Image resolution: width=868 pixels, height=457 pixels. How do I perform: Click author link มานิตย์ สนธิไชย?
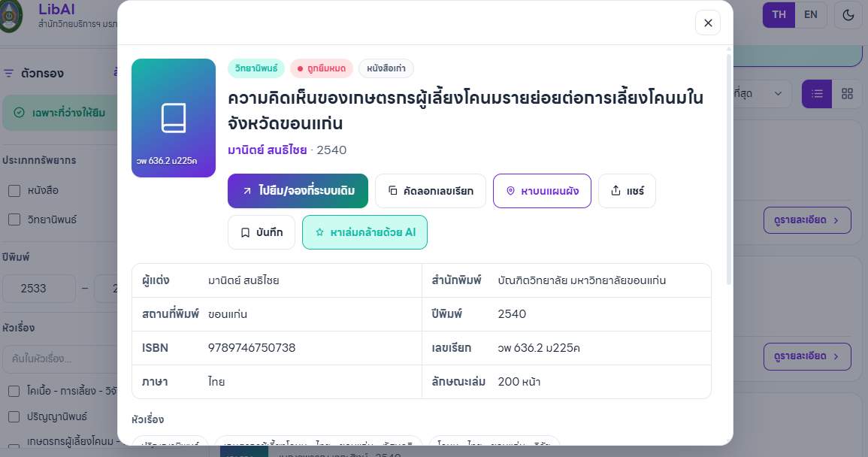pos(267,150)
